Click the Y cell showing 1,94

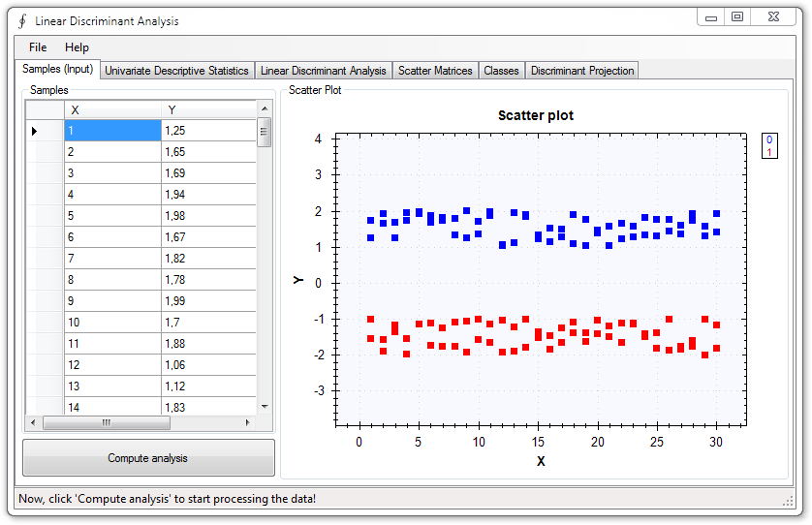[208, 194]
